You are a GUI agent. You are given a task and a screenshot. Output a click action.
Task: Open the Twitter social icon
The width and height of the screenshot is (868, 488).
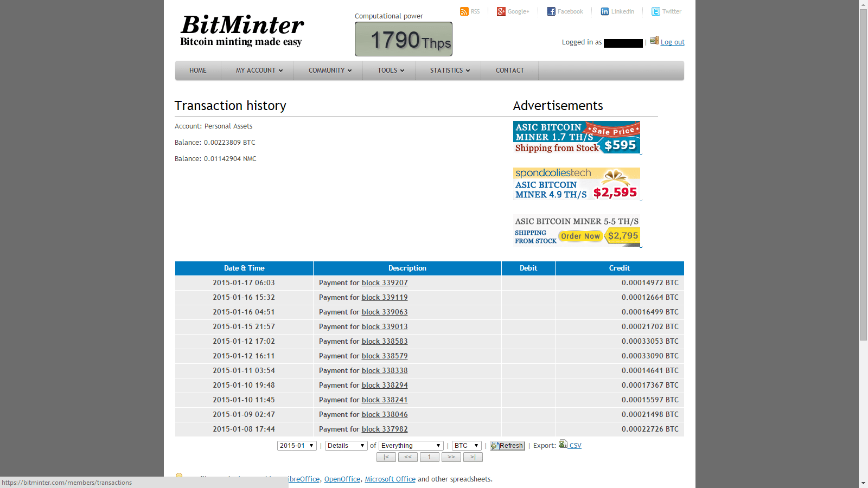click(x=656, y=11)
